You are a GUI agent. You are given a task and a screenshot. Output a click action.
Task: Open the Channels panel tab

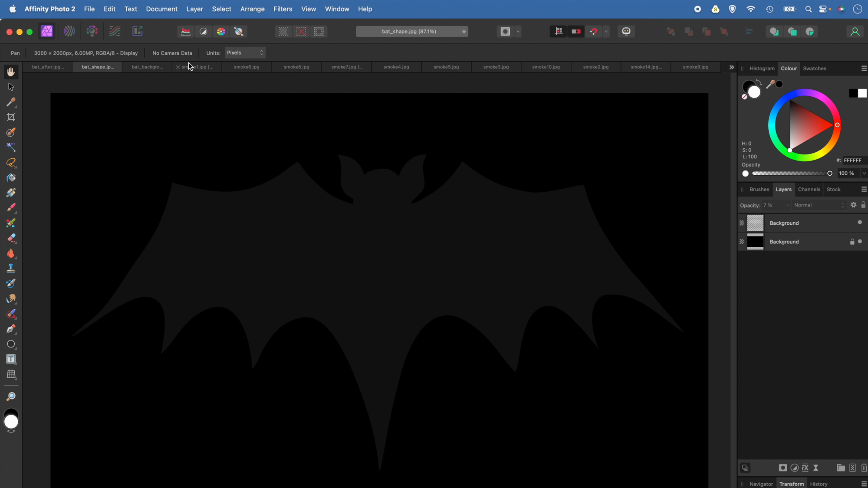[809, 190]
